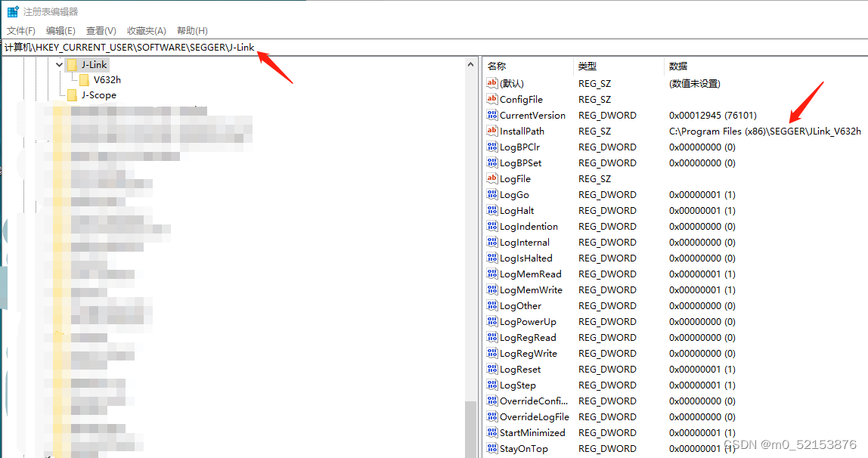The height and width of the screenshot is (458, 868).
Task: Click the REG_SZ type of InstallPath
Action: 594,132
